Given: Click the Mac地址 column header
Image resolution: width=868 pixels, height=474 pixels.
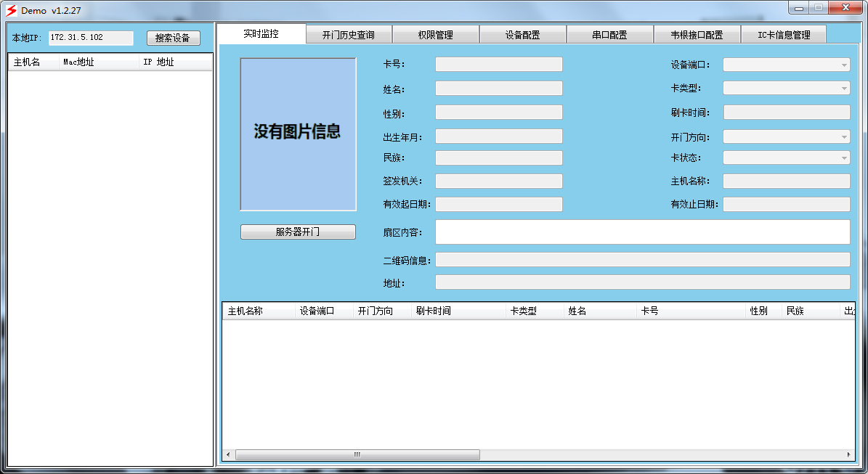Looking at the screenshot, I should coord(98,62).
